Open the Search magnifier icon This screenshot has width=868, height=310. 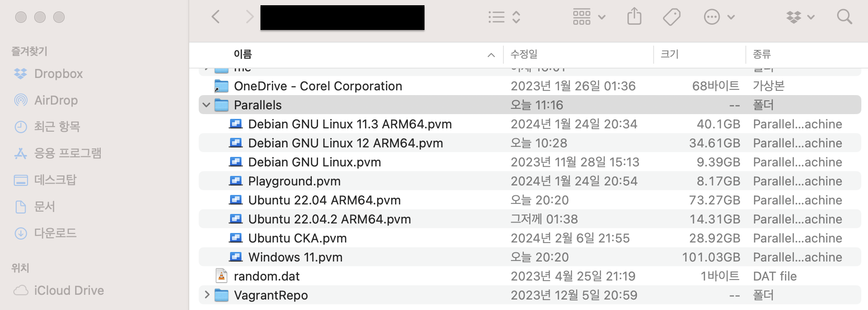point(844,17)
